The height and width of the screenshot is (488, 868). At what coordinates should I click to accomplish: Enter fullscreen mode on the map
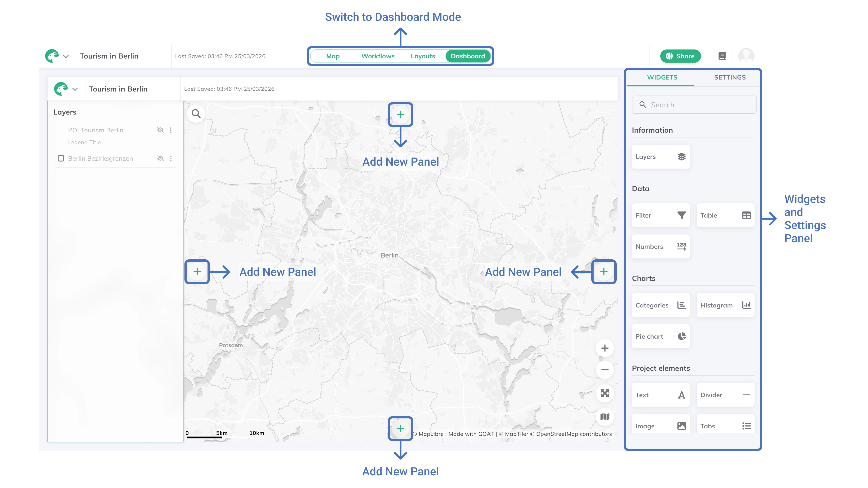click(x=604, y=393)
